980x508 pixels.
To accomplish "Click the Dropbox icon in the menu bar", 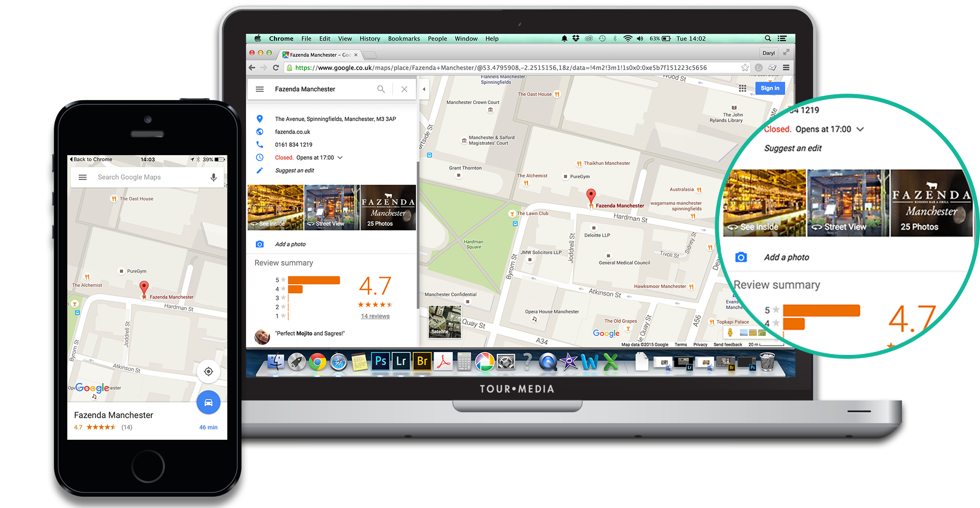I will point(576,38).
